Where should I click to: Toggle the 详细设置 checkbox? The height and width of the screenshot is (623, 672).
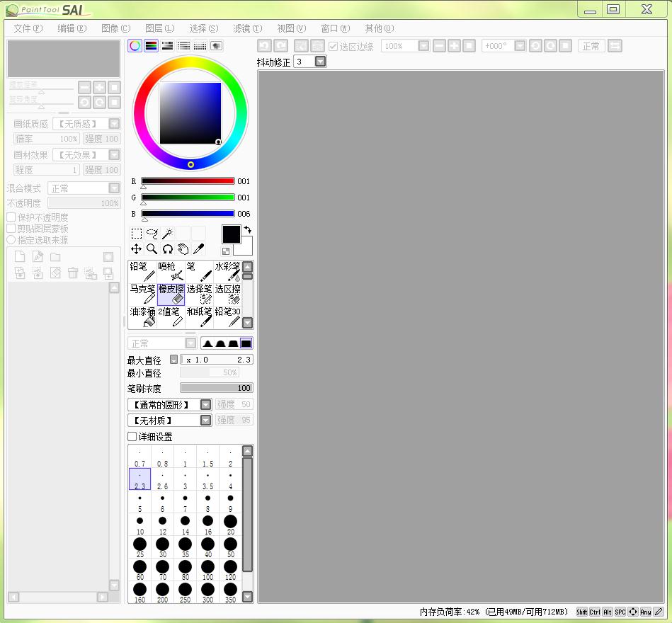(x=132, y=437)
